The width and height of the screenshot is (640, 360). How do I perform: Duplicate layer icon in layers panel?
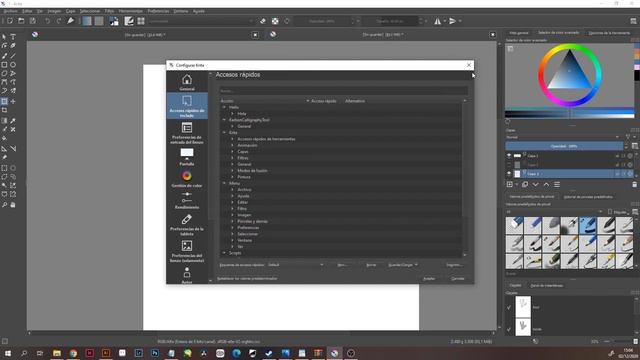[525, 184]
